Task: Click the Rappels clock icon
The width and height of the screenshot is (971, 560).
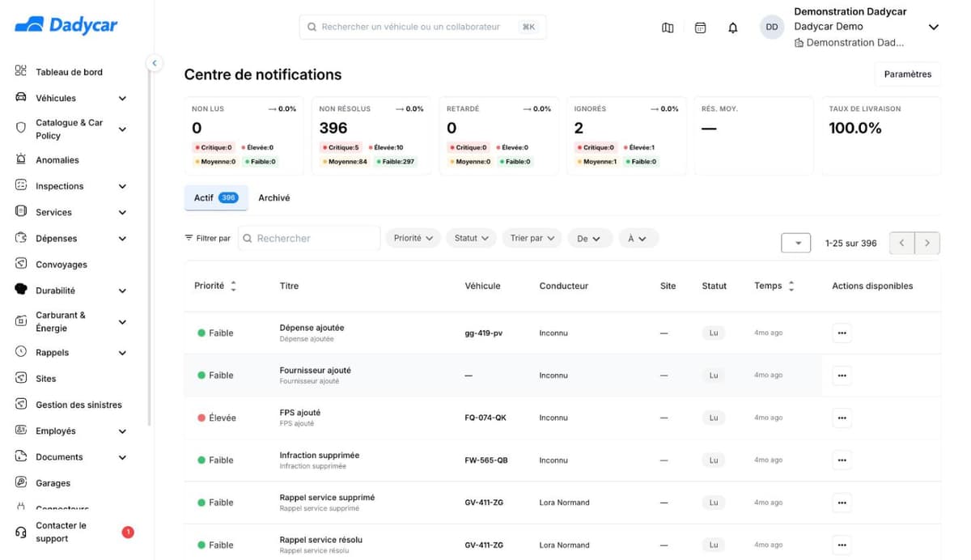Action: point(21,352)
